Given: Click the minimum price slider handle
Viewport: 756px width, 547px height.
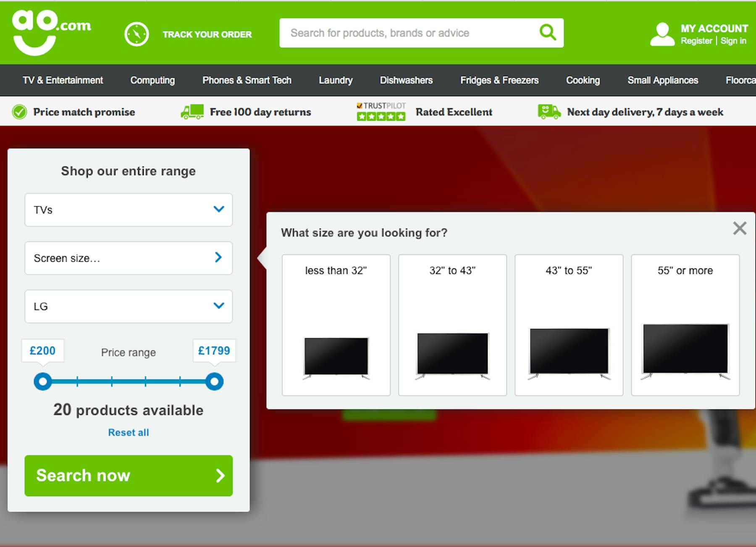Looking at the screenshot, I should coord(42,381).
